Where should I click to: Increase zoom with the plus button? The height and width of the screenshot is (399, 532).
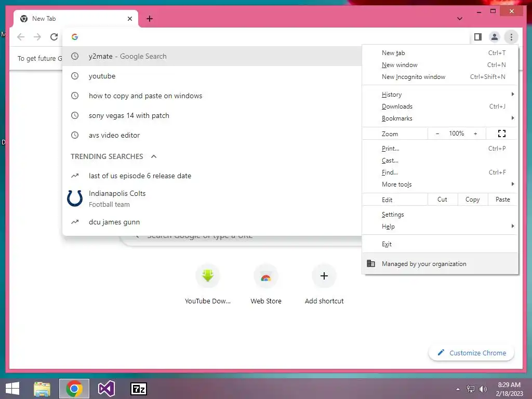click(x=475, y=134)
